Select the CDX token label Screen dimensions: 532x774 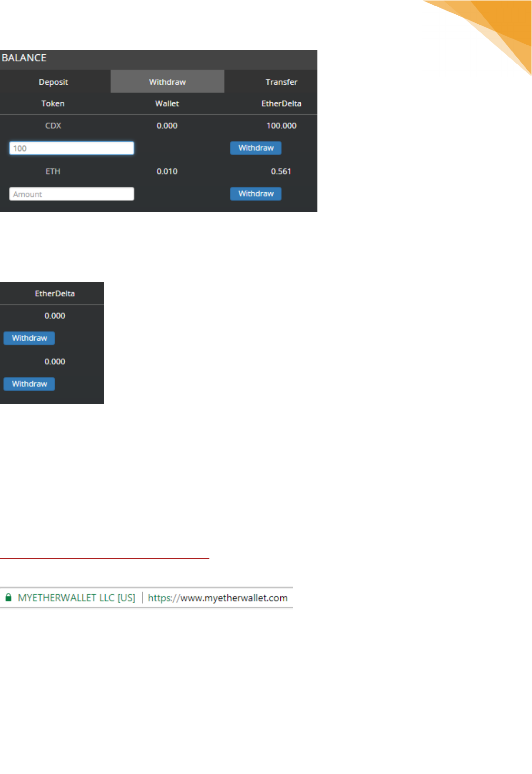point(53,126)
